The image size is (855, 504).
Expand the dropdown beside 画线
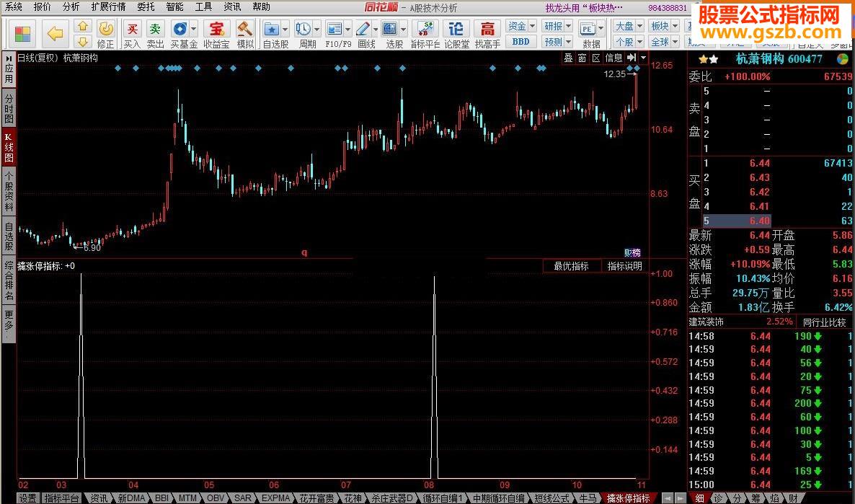[x=375, y=29]
